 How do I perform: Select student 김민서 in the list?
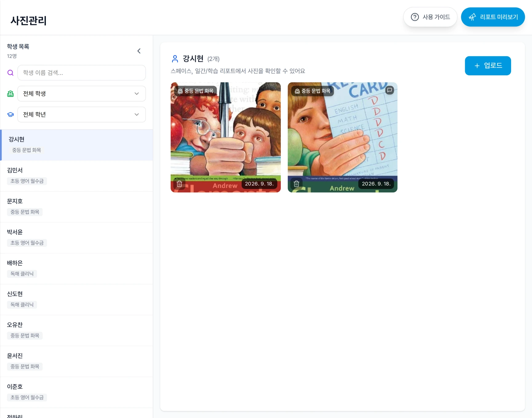(77, 176)
